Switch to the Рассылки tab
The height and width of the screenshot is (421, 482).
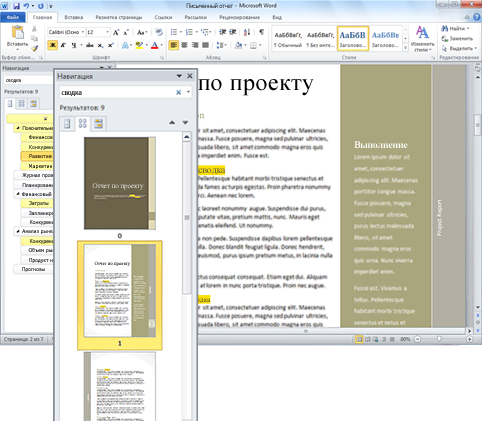(196, 17)
